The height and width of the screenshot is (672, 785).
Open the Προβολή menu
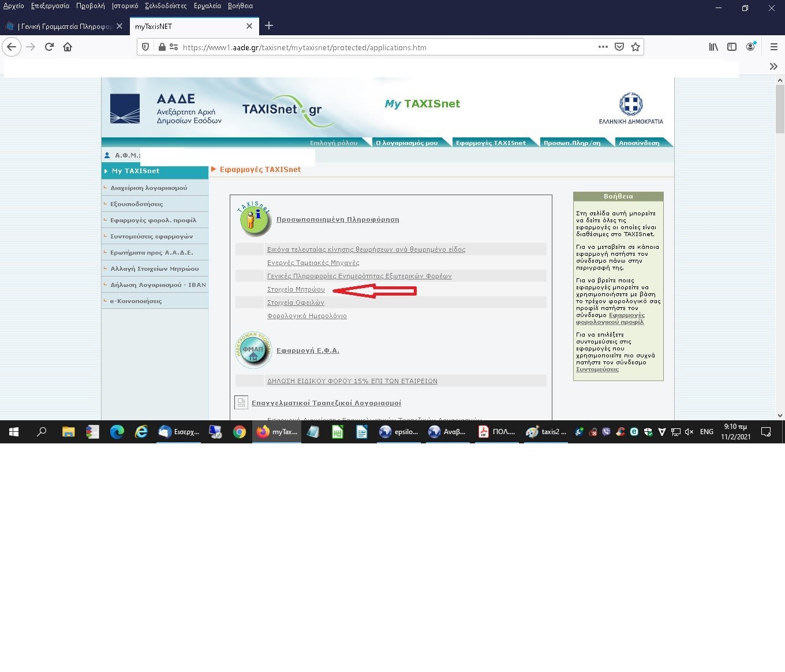91,6
